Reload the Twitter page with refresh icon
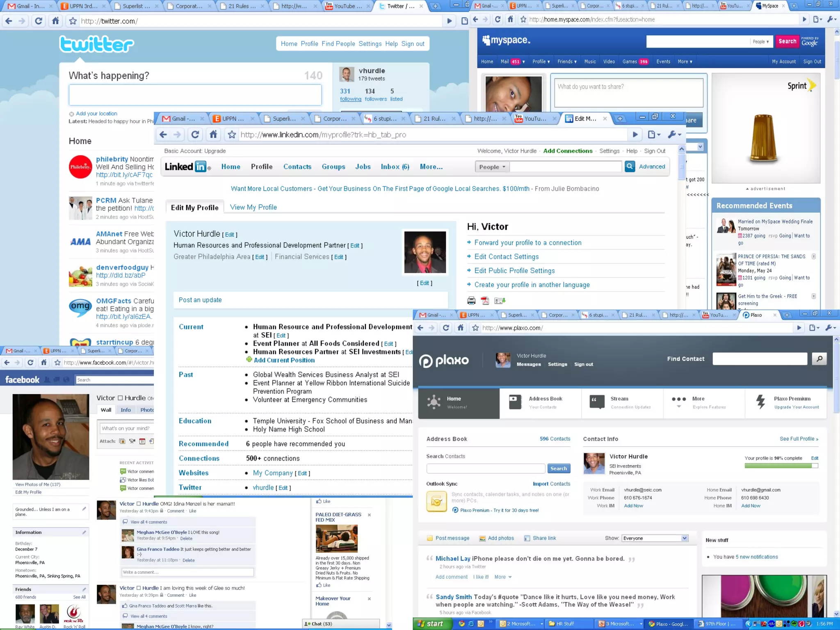840x630 pixels. click(38, 21)
